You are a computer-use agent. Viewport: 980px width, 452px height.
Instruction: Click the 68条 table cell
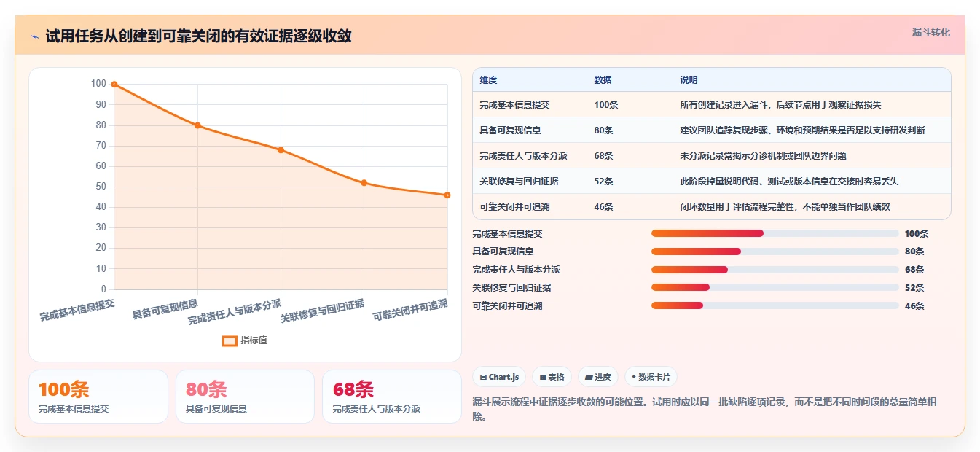click(x=603, y=156)
